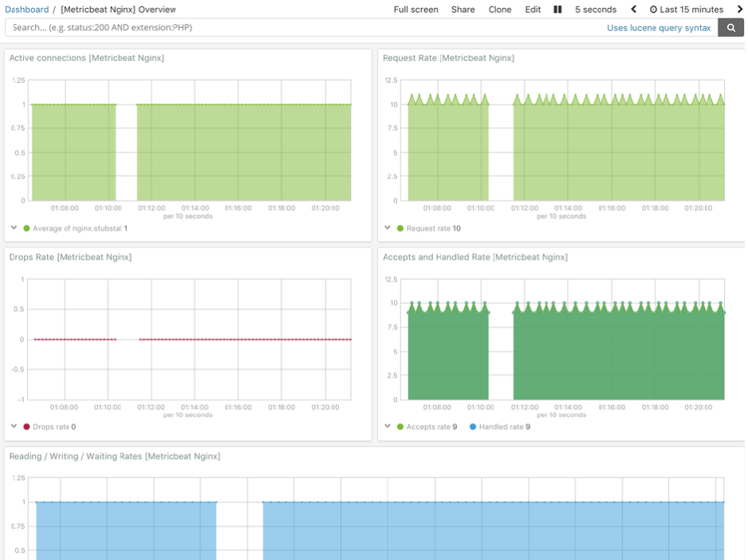748x560 pixels.
Task: Click the search magnifier button
Action: [730, 28]
